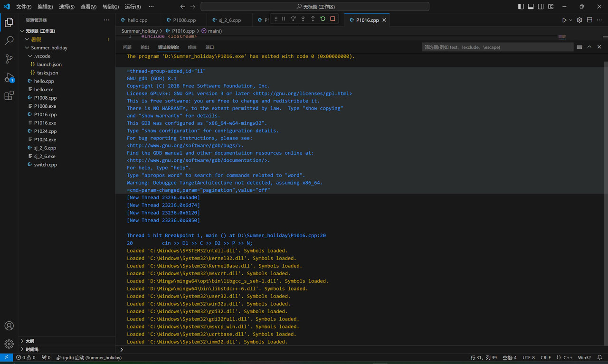Stop the debug session
This screenshot has height=364, width=608.
tap(332, 19)
